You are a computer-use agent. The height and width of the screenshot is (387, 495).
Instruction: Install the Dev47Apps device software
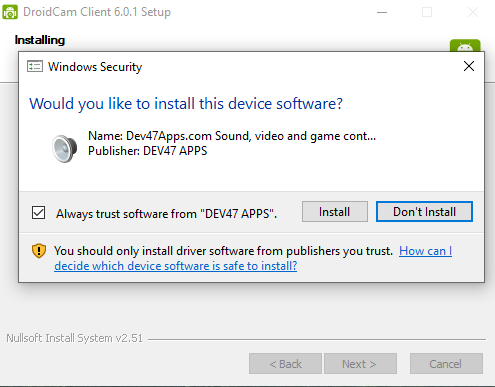coord(335,211)
